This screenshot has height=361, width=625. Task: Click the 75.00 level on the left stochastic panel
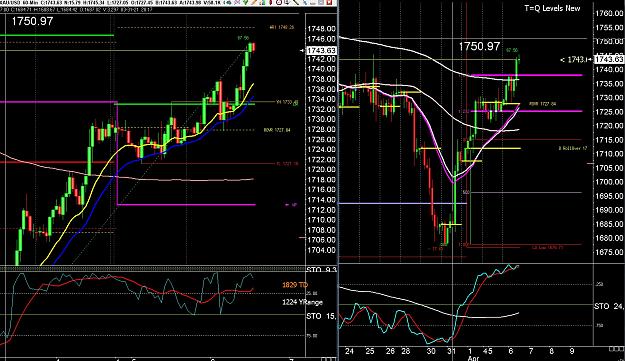coord(312,336)
